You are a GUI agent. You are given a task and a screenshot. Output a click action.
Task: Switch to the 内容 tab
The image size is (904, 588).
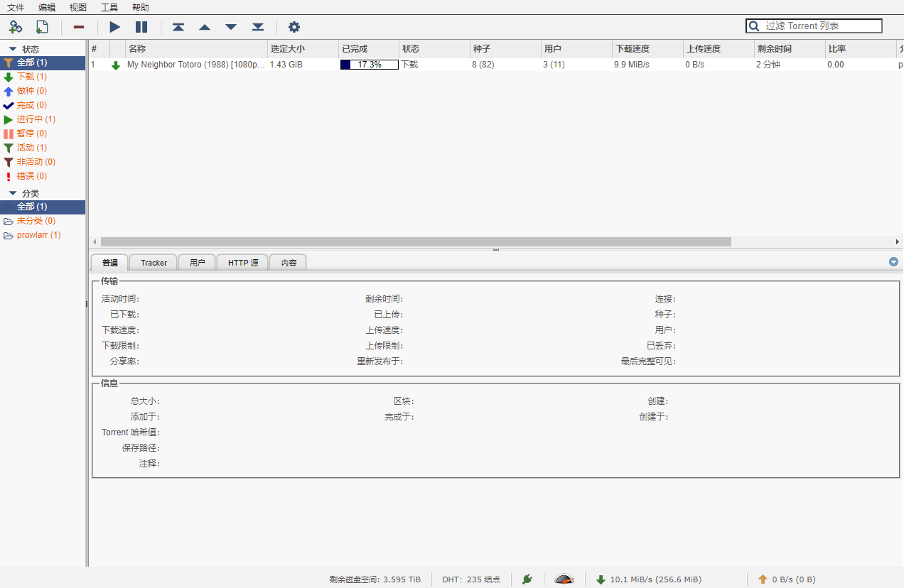[x=289, y=263]
